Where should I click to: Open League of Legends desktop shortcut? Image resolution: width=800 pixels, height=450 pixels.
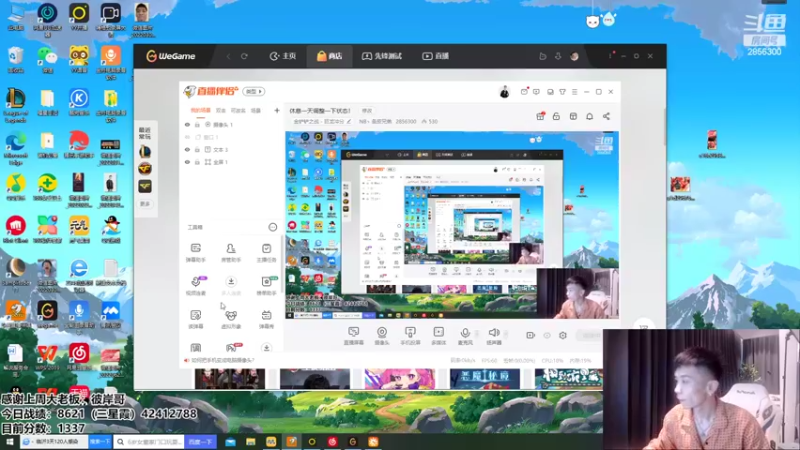tap(15, 106)
